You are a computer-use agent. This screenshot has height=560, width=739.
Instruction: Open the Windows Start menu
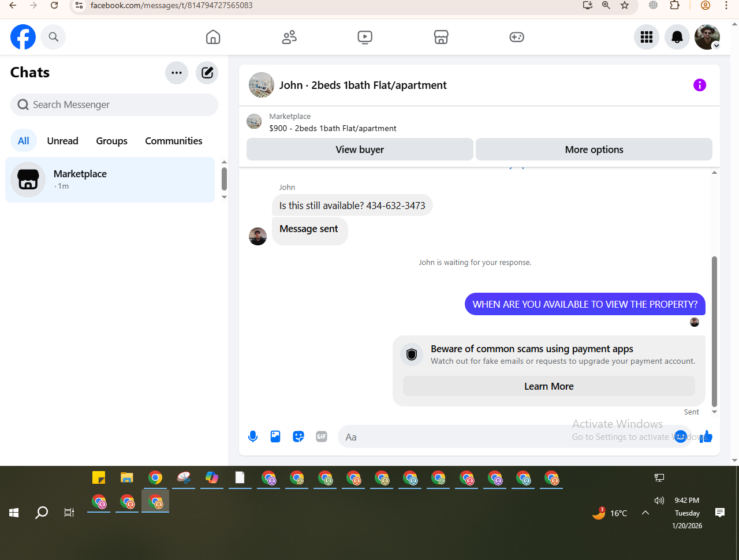[x=14, y=513]
